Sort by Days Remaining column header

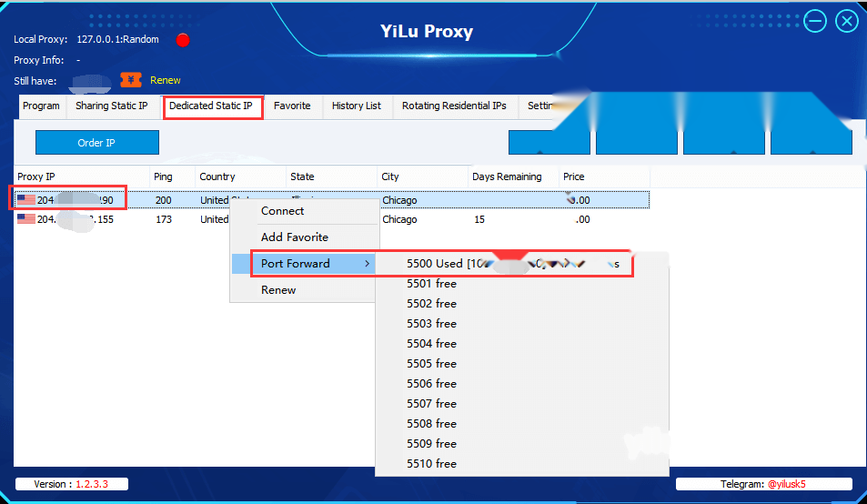tap(507, 176)
